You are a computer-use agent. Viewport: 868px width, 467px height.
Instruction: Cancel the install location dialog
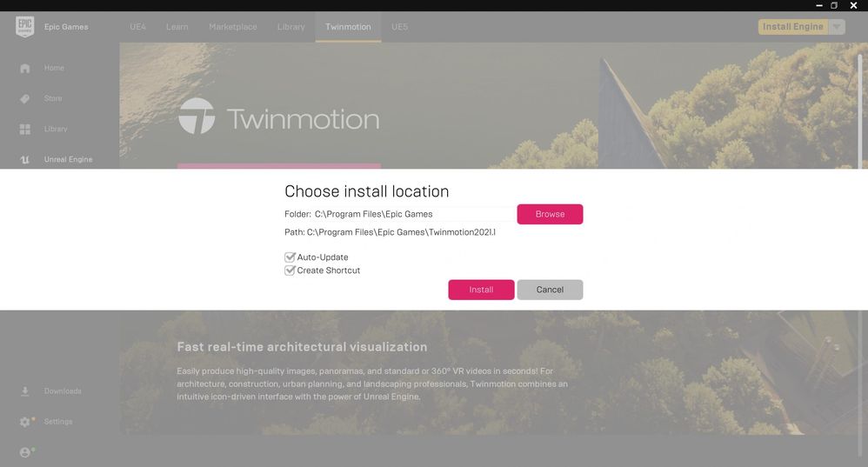[x=550, y=290]
